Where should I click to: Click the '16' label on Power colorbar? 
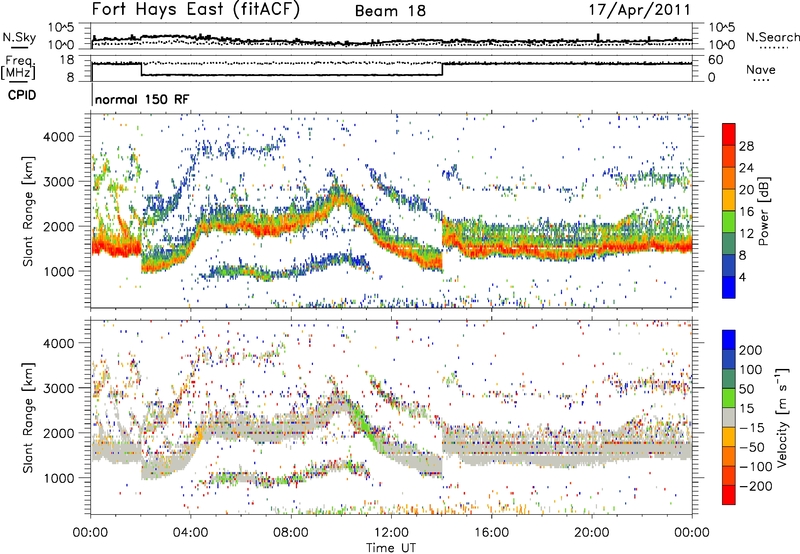[x=746, y=212]
